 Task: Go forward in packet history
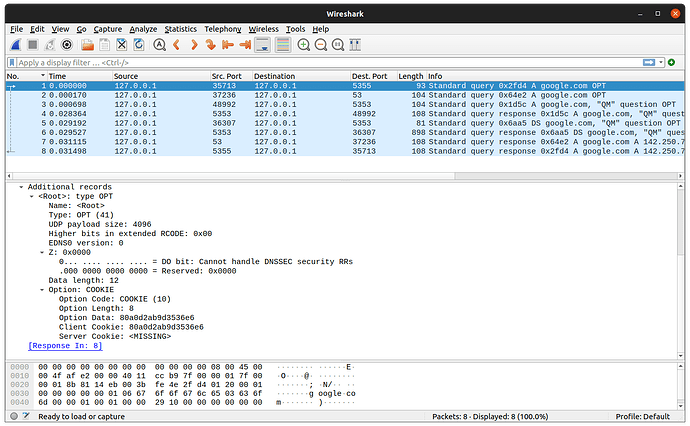(194, 45)
